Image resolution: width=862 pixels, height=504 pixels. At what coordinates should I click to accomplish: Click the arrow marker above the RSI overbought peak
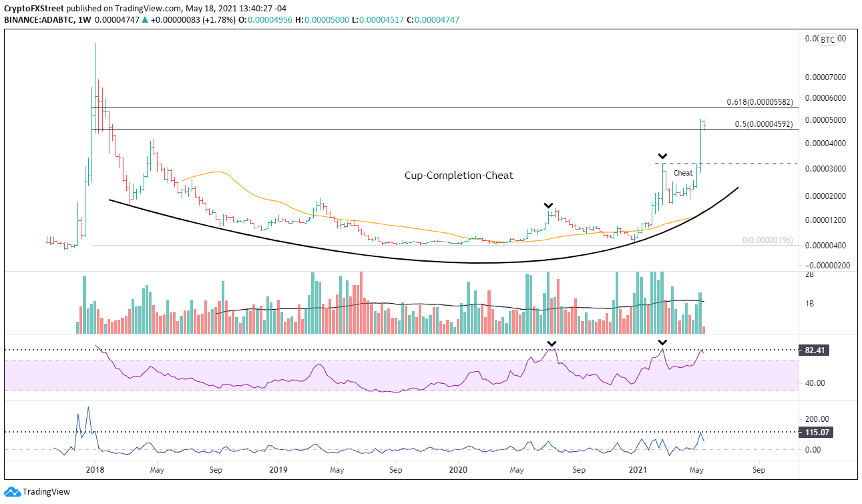(552, 343)
